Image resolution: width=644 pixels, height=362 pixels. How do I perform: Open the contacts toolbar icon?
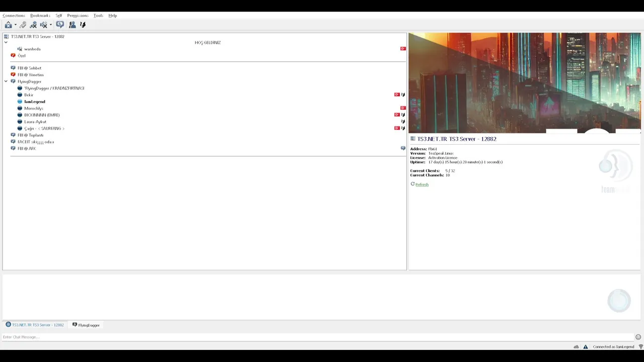pos(72,25)
